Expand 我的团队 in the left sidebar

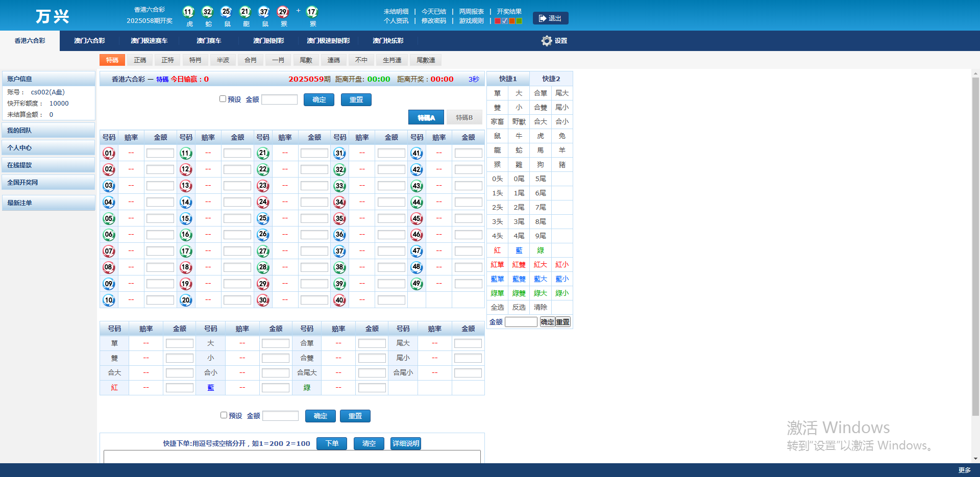(48, 131)
